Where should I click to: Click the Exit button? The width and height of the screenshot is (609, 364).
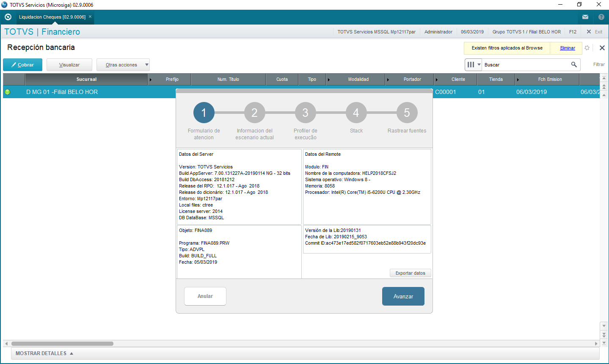tap(594, 32)
